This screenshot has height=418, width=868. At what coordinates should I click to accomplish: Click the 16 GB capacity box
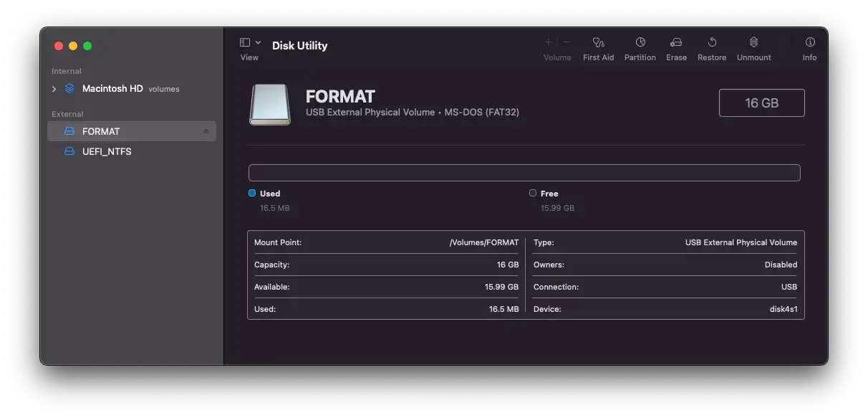[761, 103]
